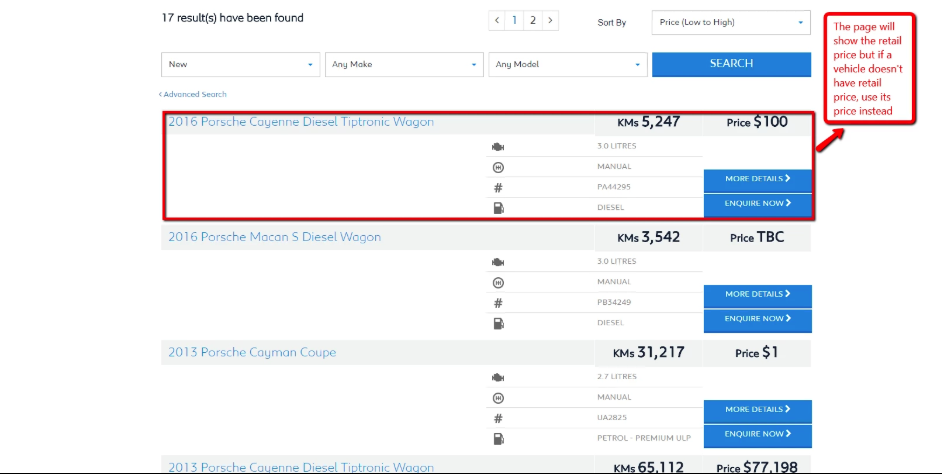Open results page 1
Viewport: 942px width, 474px height.
click(514, 20)
